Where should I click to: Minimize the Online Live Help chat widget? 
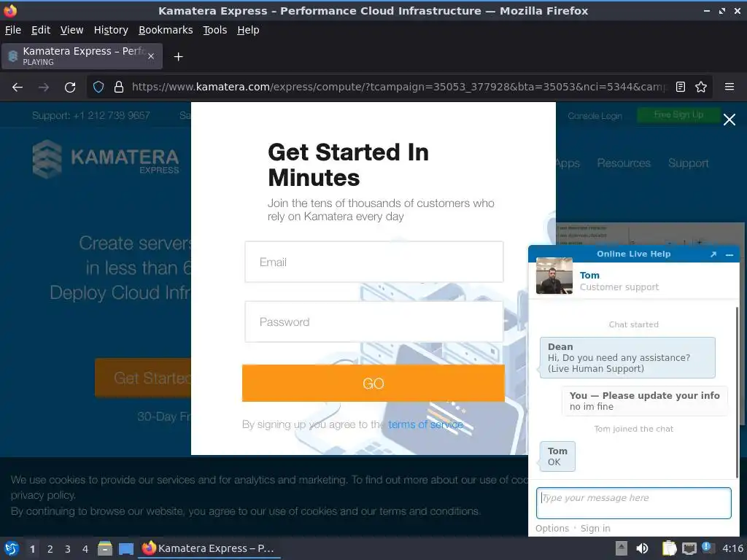point(729,254)
